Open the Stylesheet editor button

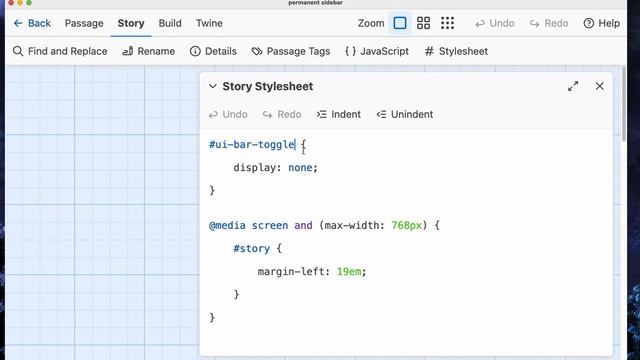coord(456,51)
